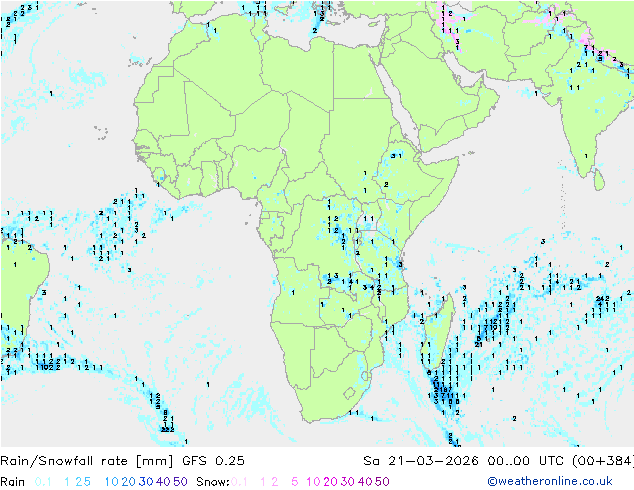Pick the snow legend 20 color value

[x=330, y=482]
